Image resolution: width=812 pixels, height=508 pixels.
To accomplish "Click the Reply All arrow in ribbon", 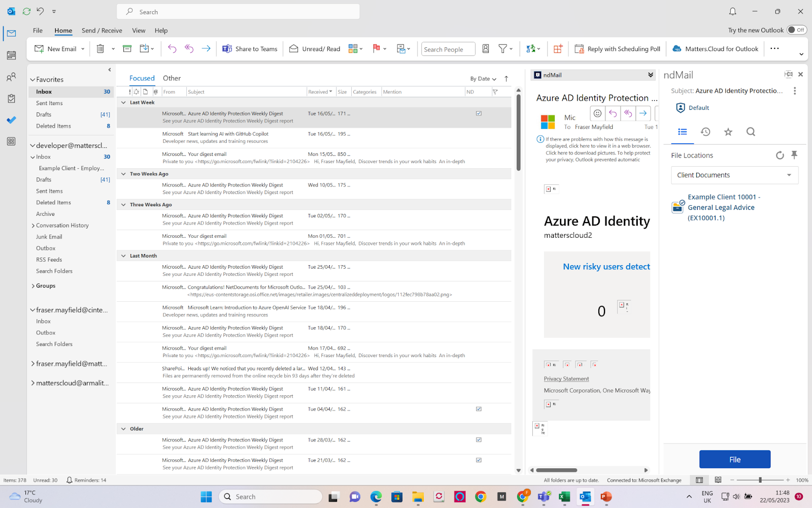I will (x=189, y=49).
